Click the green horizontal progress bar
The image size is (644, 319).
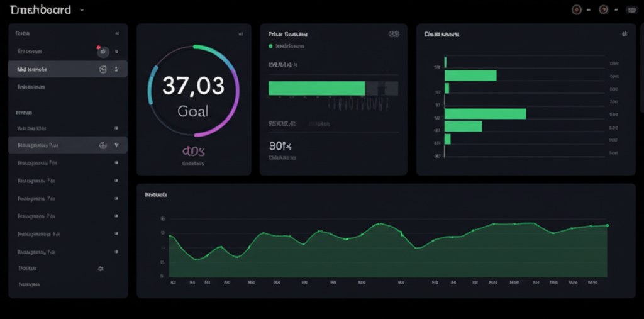tap(316, 88)
